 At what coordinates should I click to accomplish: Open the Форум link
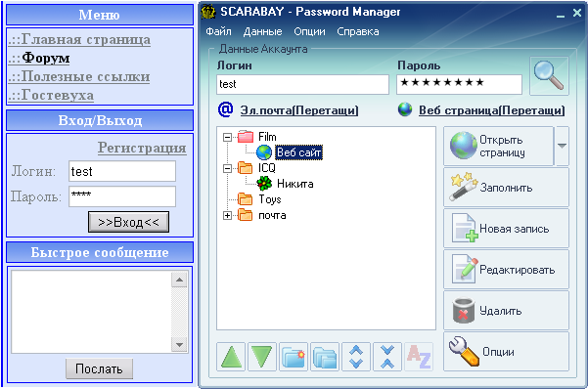point(39,58)
